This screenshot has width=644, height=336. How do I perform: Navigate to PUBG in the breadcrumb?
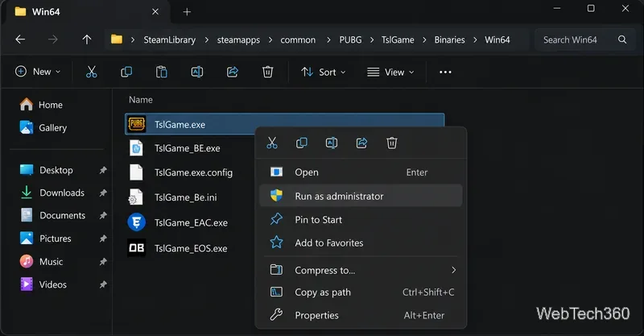point(350,40)
